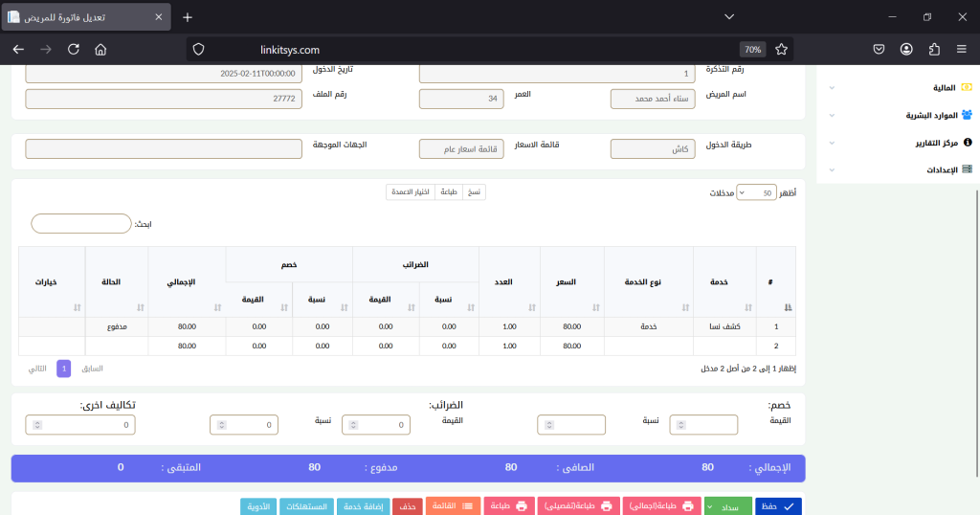
Task: Open the Firefox extensions puzzle icon
Action: coord(934,49)
